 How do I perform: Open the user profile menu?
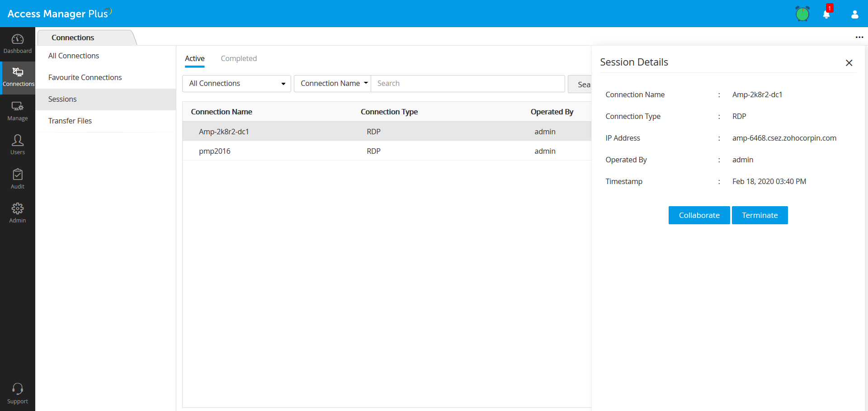point(854,14)
